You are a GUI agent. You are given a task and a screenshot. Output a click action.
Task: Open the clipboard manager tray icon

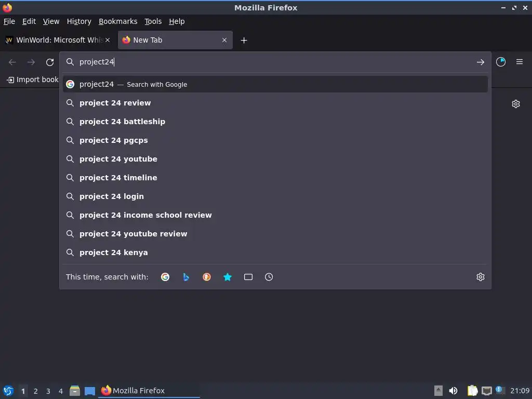click(x=472, y=391)
